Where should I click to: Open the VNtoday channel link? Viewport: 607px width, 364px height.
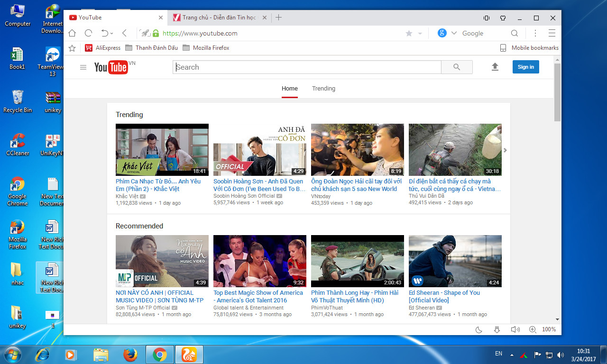click(321, 196)
